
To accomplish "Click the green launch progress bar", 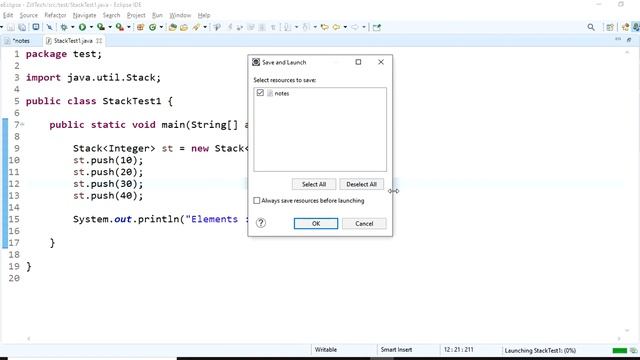I will coord(620,350).
